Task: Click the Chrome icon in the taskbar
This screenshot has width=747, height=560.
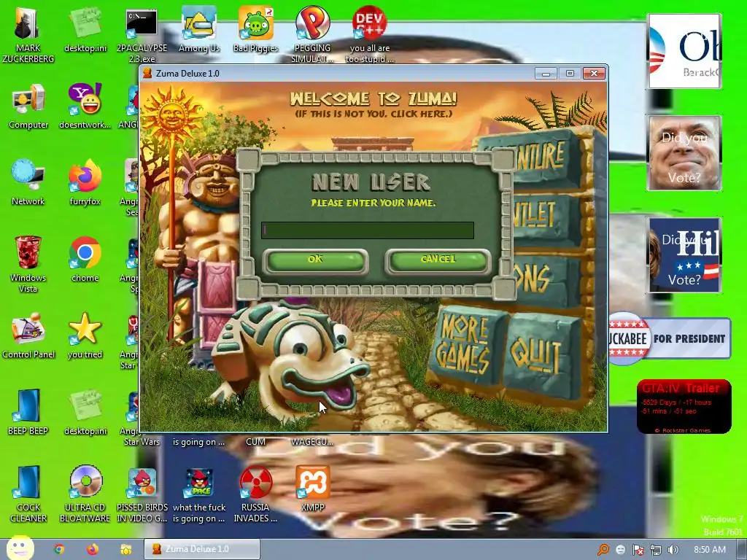Action: pos(59,550)
